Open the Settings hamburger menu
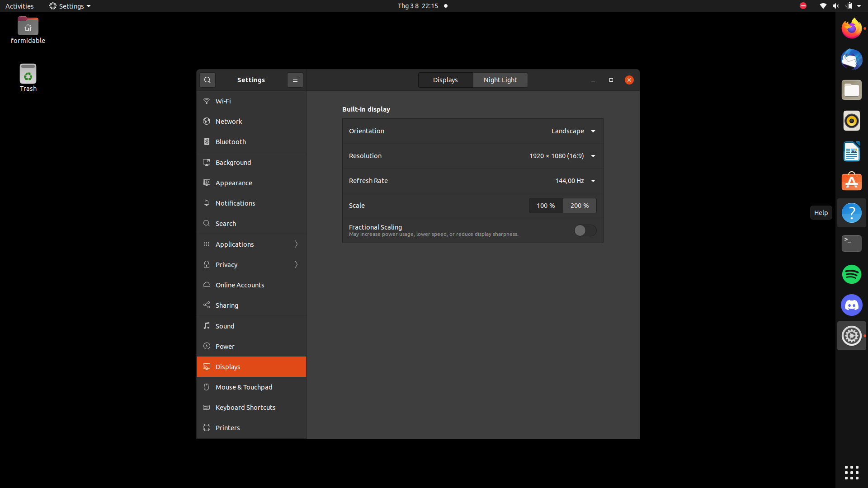The height and width of the screenshot is (488, 868). point(295,80)
